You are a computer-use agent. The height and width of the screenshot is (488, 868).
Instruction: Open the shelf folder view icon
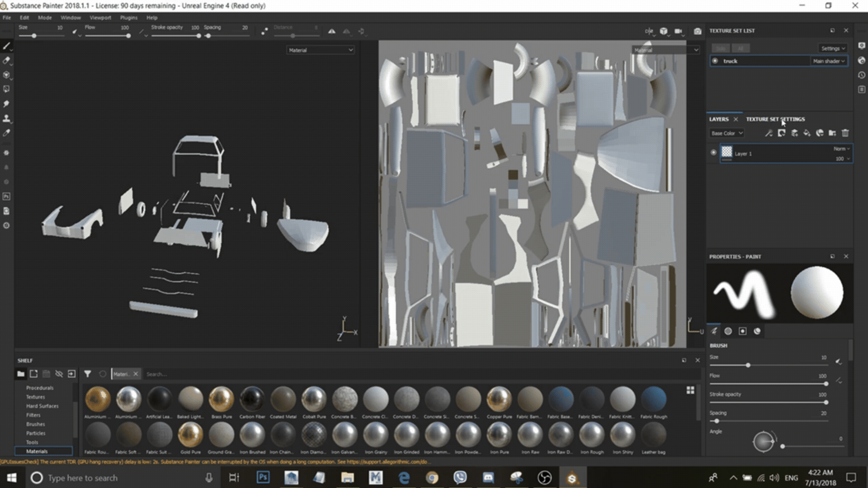21,374
